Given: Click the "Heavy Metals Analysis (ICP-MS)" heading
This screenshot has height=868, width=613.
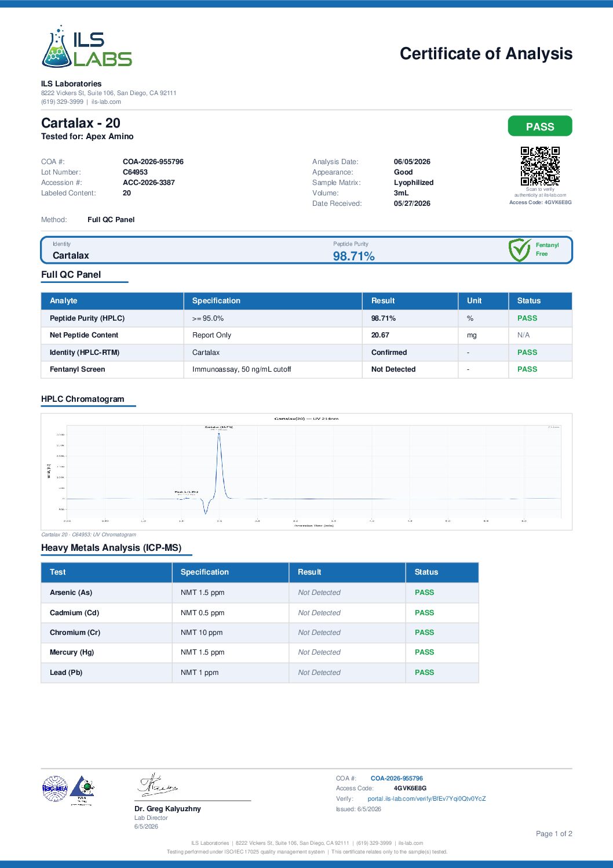Looking at the screenshot, I should [111, 548].
